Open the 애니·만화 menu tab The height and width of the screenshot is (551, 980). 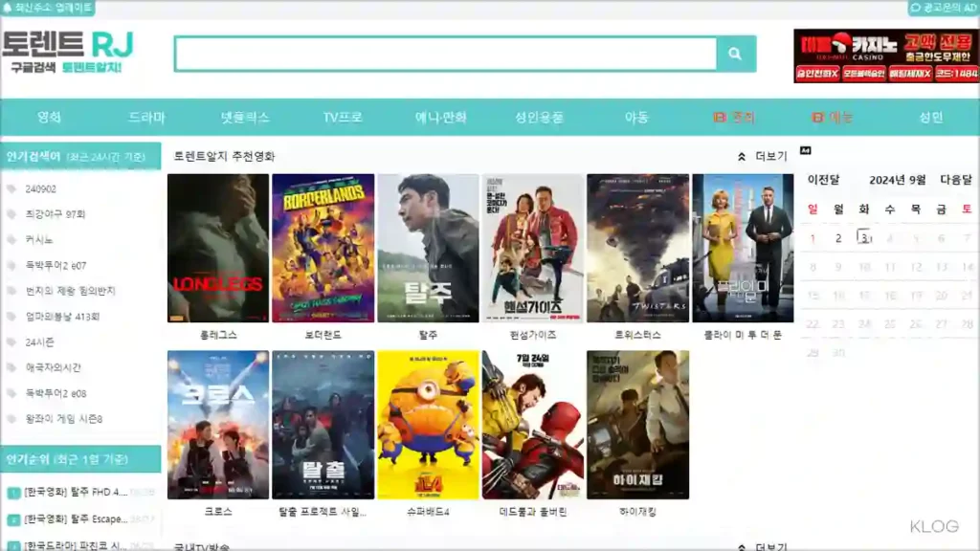point(440,117)
